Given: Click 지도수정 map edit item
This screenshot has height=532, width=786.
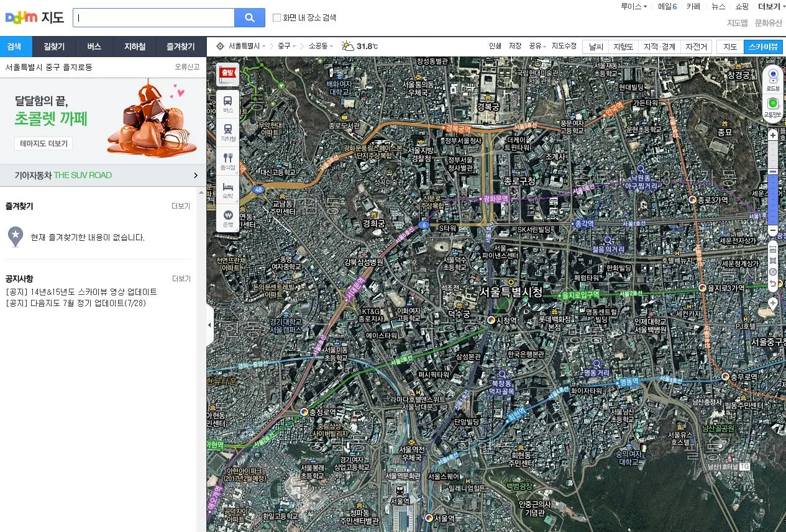Looking at the screenshot, I should click(564, 46).
